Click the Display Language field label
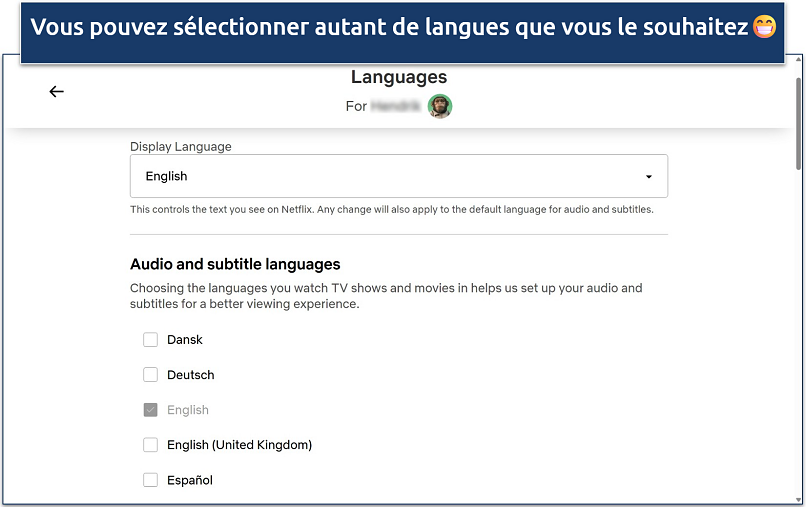Image resolution: width=806 pixels, height=507 pixels. pos(181,146)
